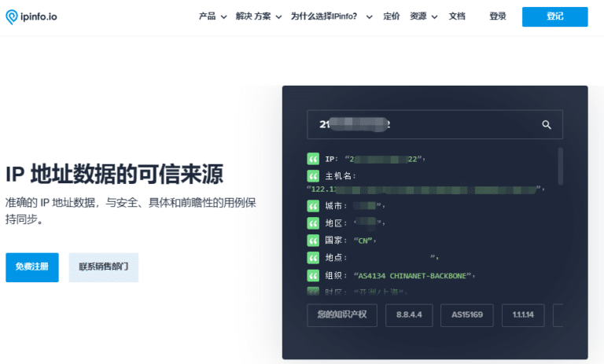
Task: Click the quote icon beside 城市 row
Action: (313, 206)
